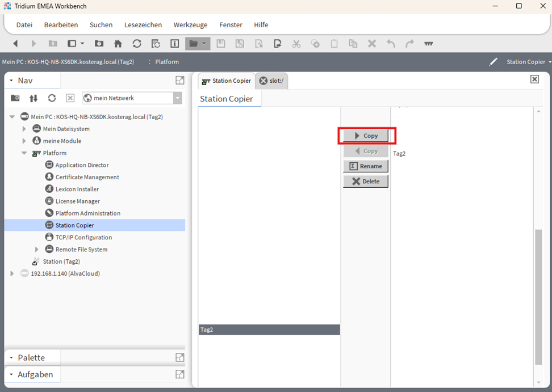The width and height of the screenshot is (552, 392).
Task: Open the Datei menu
Action: click(x=24, y=25)
